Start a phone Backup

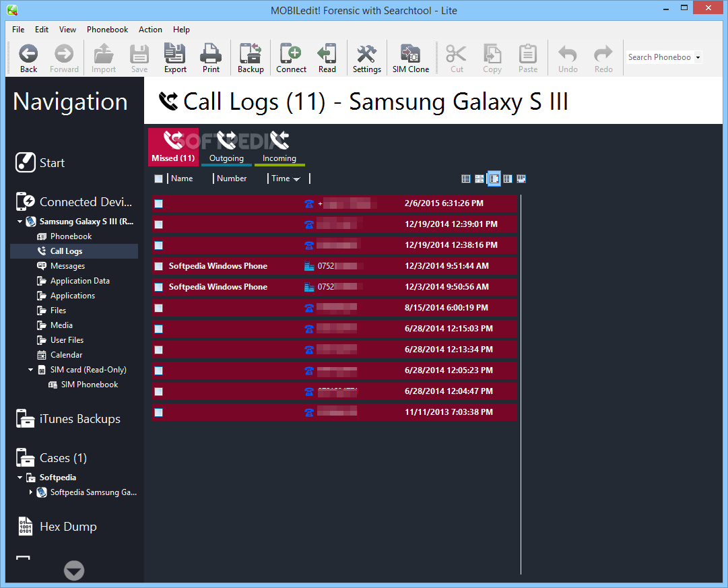(x=251, y=58)
